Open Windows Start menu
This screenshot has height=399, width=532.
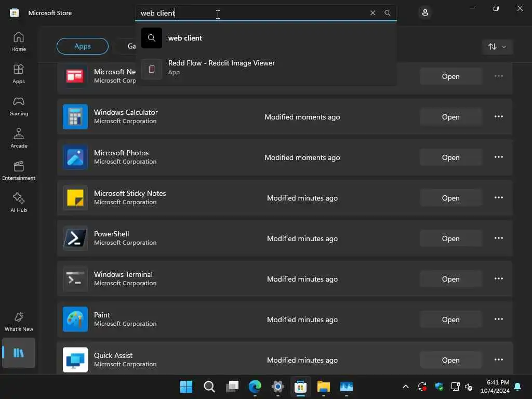point(186,387)
